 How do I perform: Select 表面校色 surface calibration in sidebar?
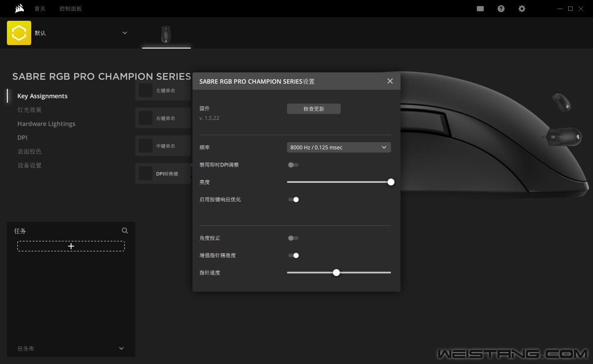point(29,151)
